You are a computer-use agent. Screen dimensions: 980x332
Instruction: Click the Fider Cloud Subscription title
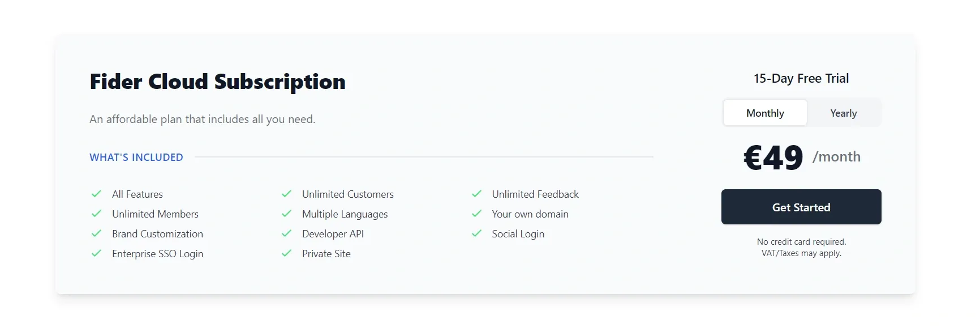click(217, 82)
